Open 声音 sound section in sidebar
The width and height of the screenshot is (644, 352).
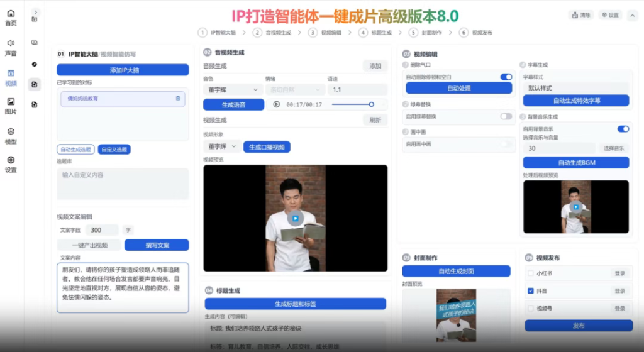tap(11, 48)
